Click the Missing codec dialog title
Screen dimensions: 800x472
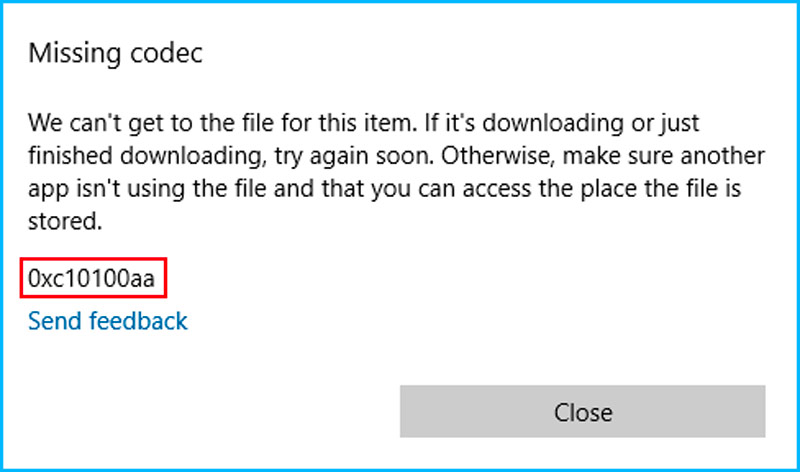point(115,53)
